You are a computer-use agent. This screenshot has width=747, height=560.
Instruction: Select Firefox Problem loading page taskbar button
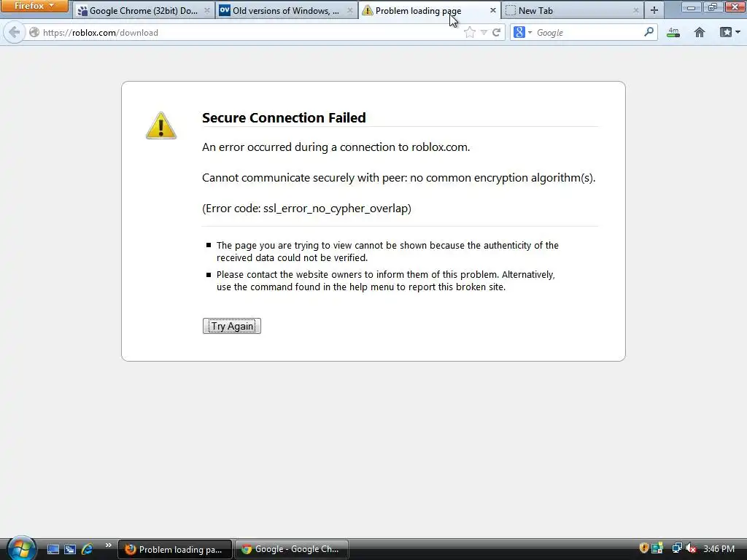(x=175, y=549)
